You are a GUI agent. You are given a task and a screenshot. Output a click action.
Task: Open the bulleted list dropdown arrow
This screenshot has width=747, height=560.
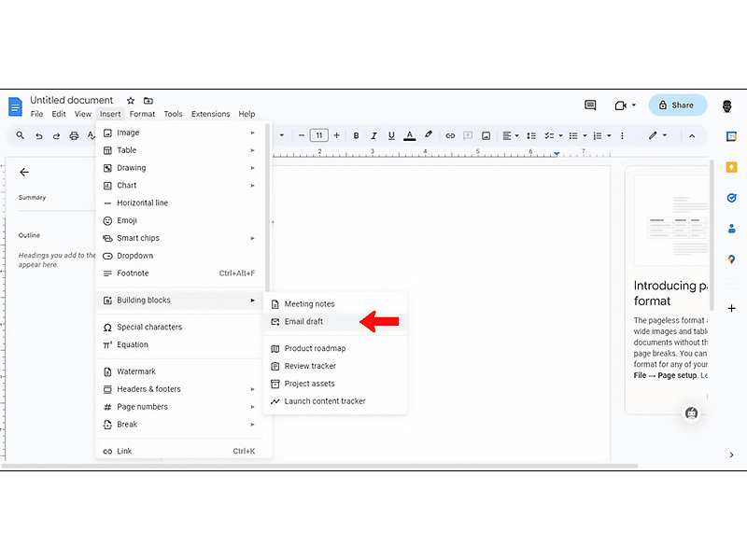pos(585,135)
